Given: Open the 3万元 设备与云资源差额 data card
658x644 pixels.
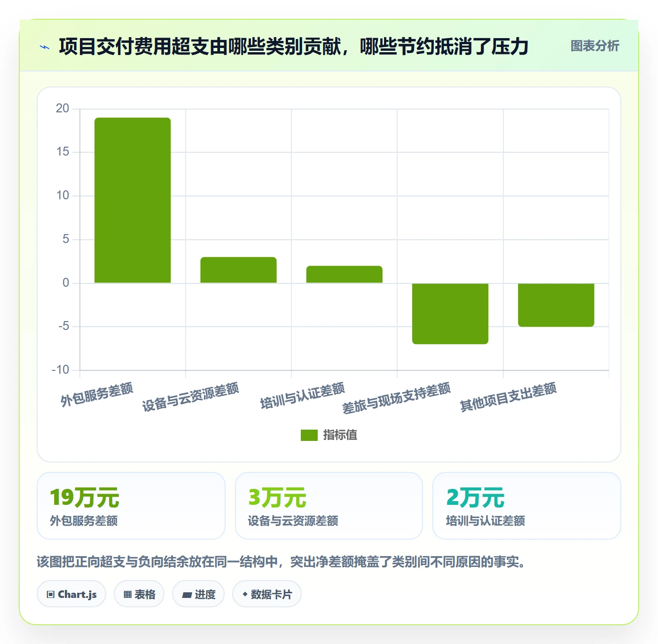Looking at the screenshot, I should point(329,506).
